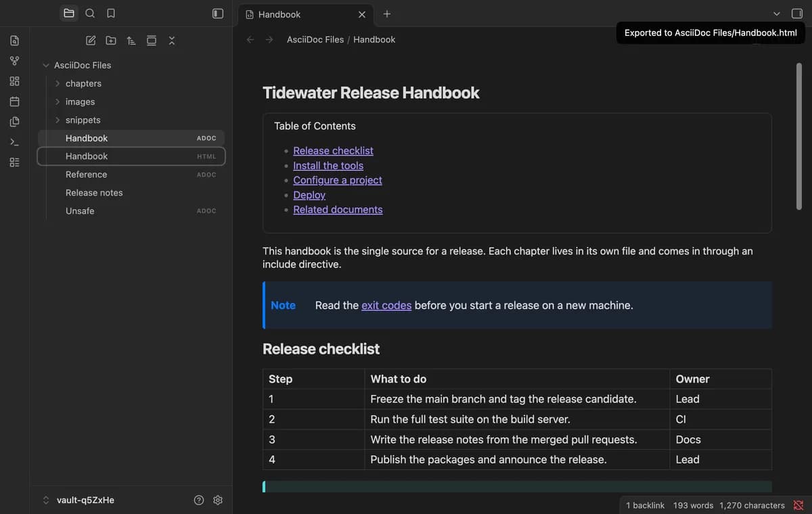The image size is (812, 514).
Task: Open the quick switcher ribbon icon
Action: 15,41
